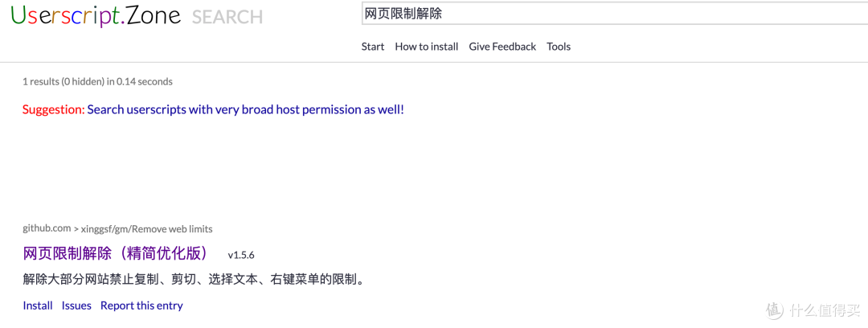Open the Tools menu item

click(559, 47)
